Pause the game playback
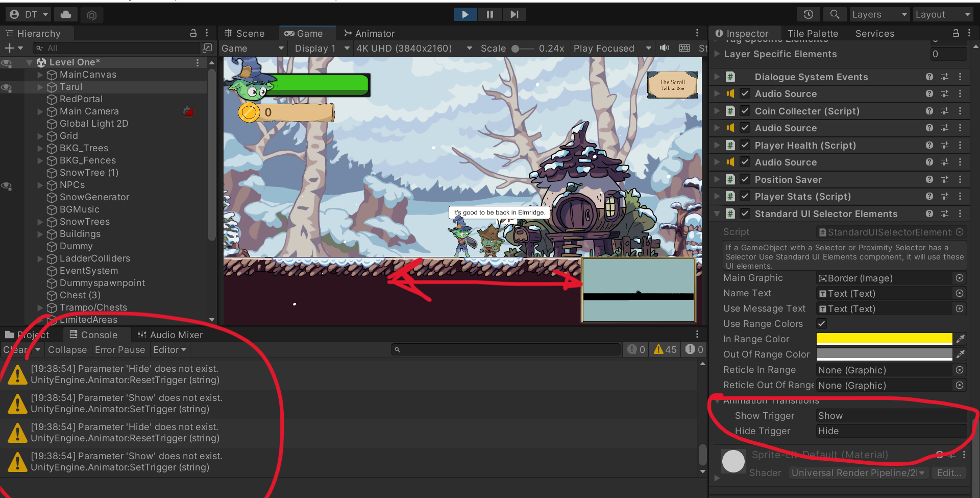This screenshot has height=498, width=980. [x=490, y=14]
